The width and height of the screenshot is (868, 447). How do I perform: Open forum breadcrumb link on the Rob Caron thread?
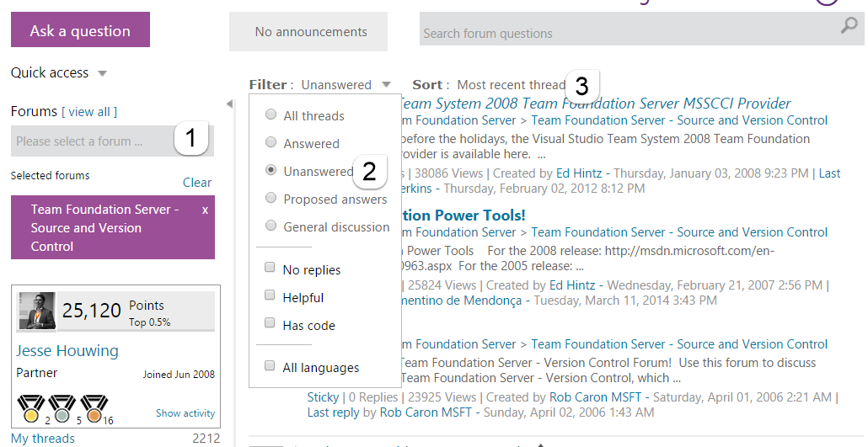(679, 344)
